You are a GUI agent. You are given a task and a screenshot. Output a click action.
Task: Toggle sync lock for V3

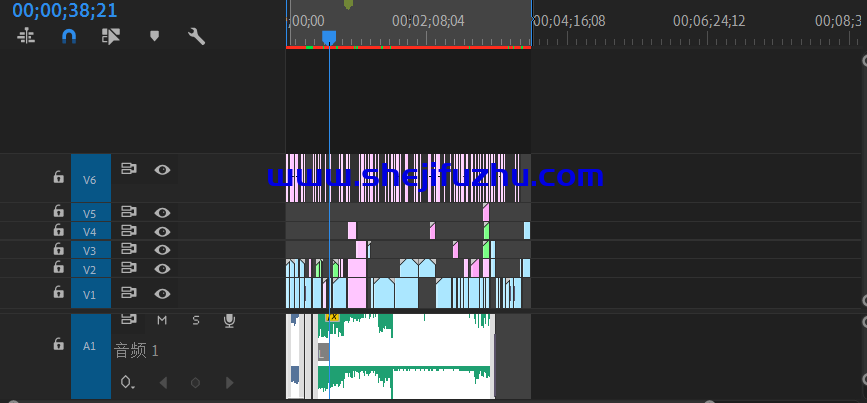tap(129, 249)
